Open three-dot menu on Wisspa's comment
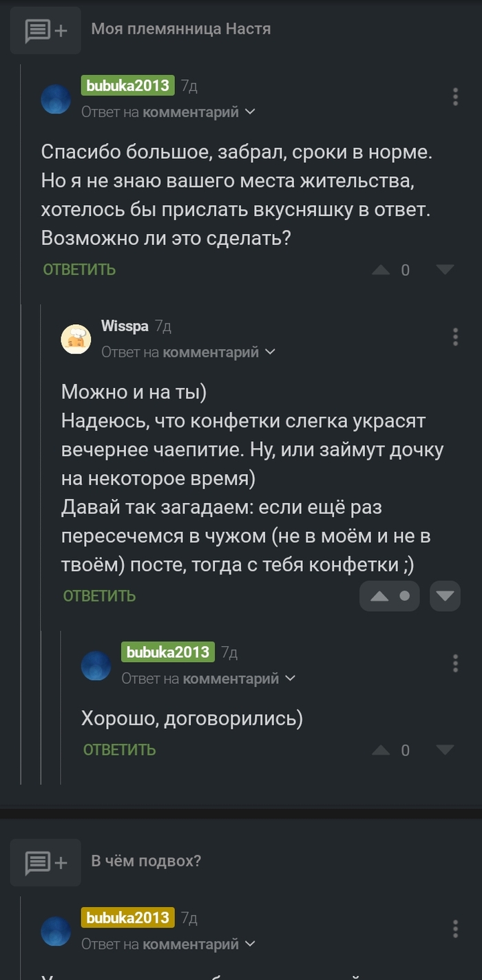The height and width of the screenshot is (980, 482). pyautogui.click(x=456, y=337)
